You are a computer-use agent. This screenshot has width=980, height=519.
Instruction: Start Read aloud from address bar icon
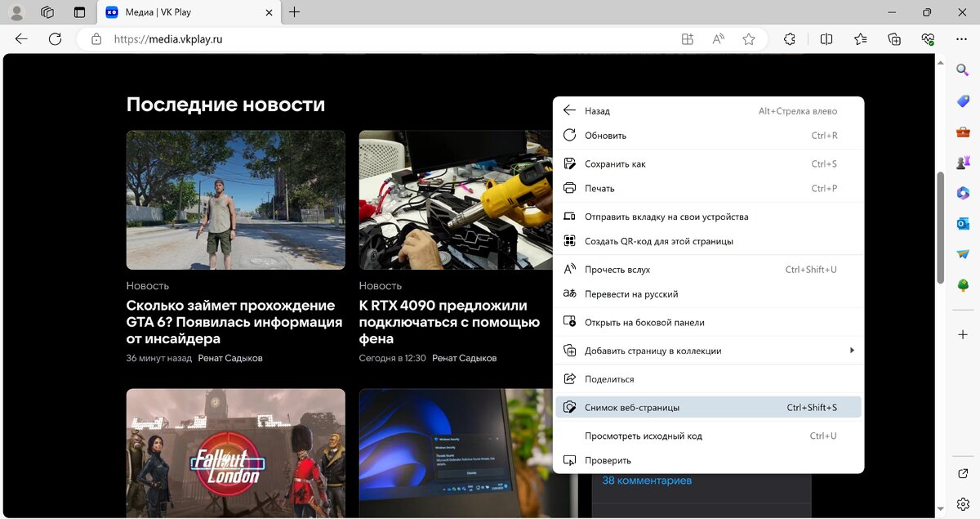(718, 38)
